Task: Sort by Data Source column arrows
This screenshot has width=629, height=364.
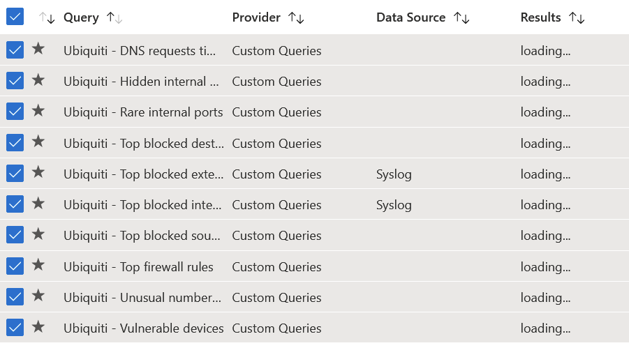Action: coord(461,17)
